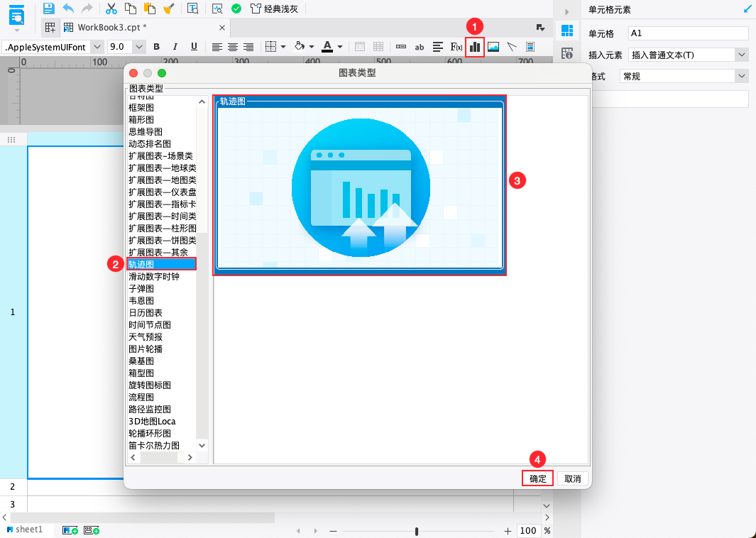Screen dimensions: 756x538
Task: Click the chart list scroll-up arrow
Action: [202, 101]
